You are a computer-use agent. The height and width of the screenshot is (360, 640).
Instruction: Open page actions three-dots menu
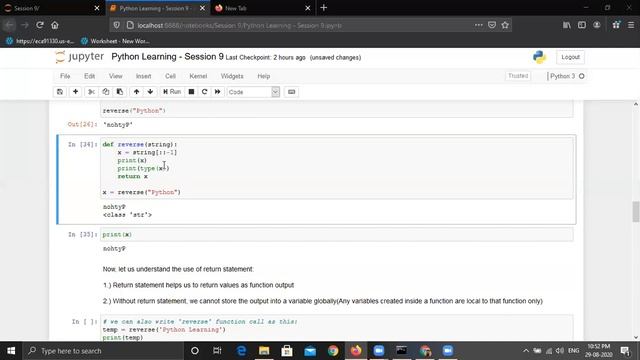pyautogui.click(x=478, y=25)
